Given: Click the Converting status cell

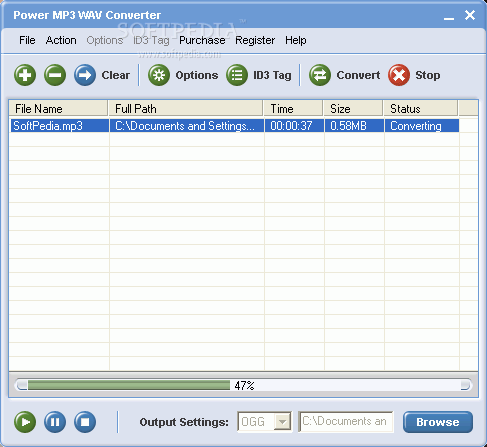Looking at the screenshot, I should point(422,126).
